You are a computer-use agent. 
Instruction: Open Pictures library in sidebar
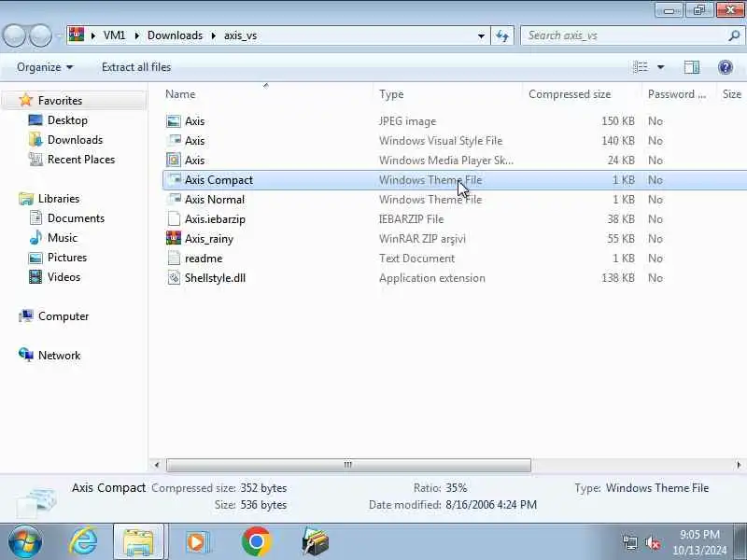click(67, 258)
